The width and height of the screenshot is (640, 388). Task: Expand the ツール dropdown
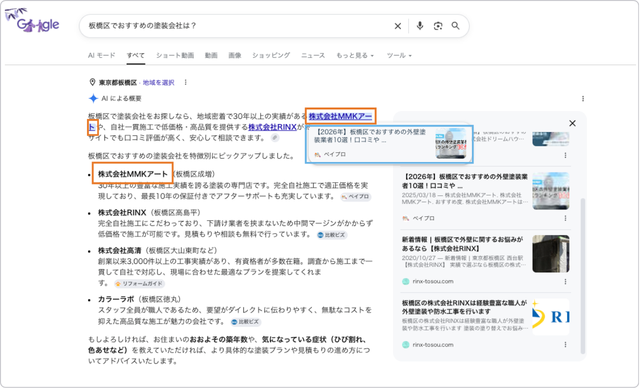pyautogui.click(x=399, y=55)
